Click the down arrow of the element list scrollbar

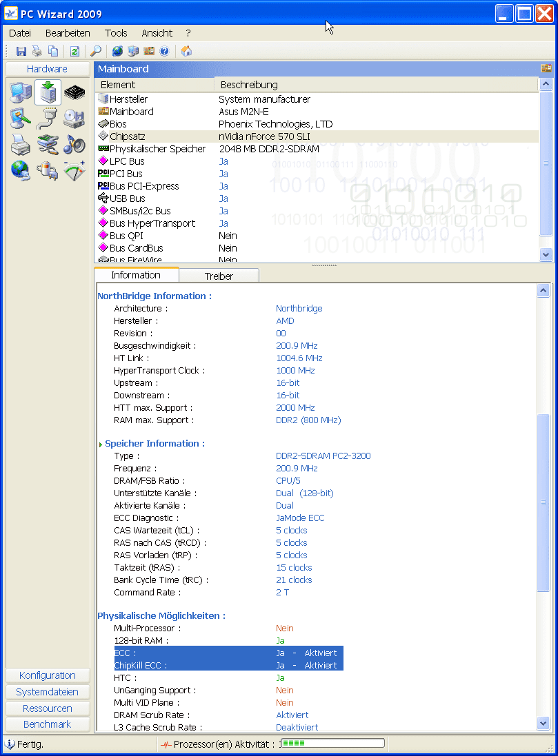546,254
